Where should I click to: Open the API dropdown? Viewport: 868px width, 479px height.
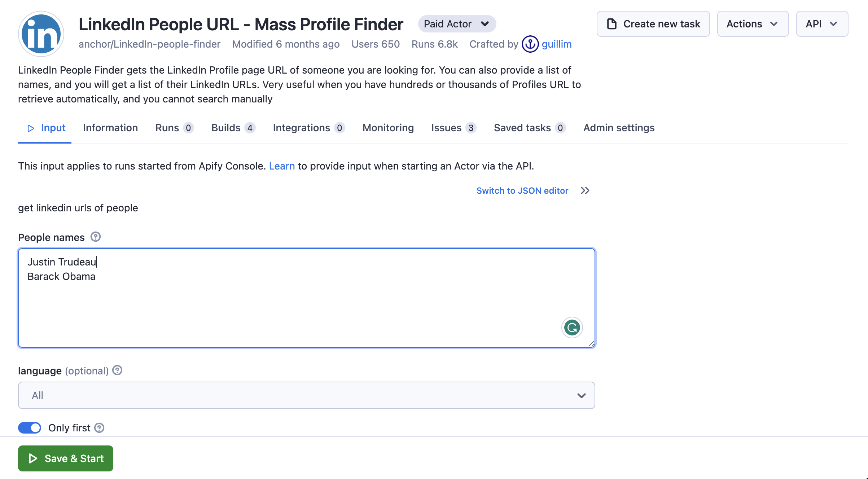pos(822,24)
